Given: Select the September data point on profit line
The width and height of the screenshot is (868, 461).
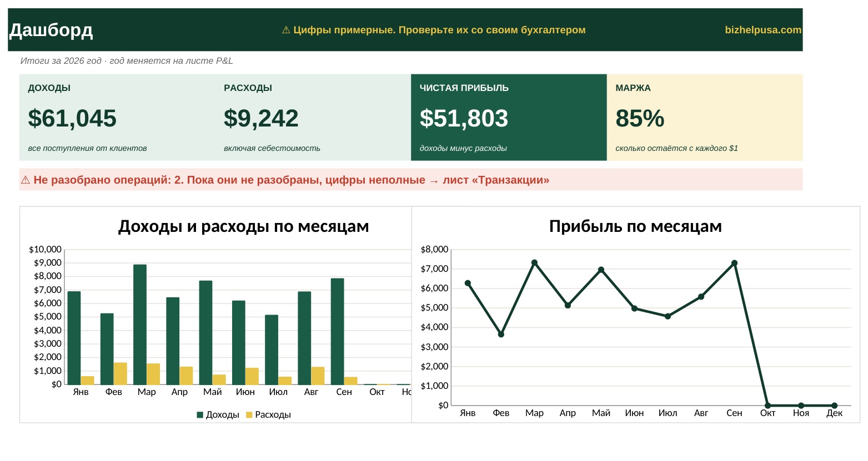Looking at the screenshot, I should (734, 263).
